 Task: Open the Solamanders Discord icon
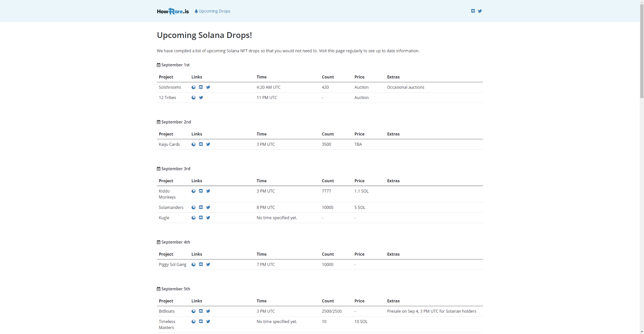coord(201,207)
